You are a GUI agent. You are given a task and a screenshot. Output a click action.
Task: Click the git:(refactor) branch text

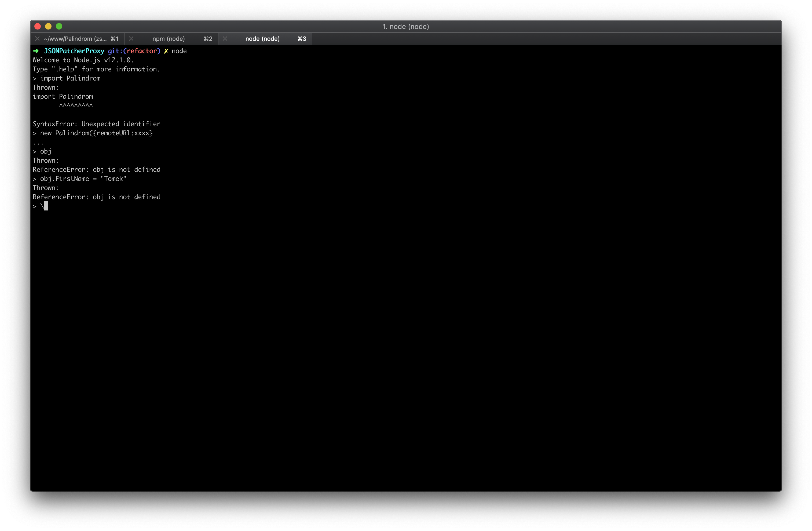tap(134, 50)
